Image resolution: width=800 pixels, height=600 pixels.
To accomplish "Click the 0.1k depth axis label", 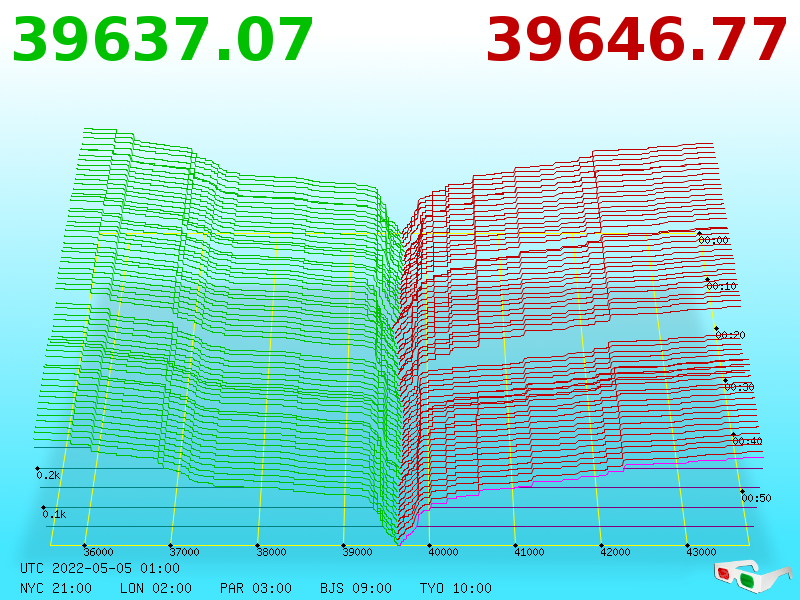I will (55, 514).
